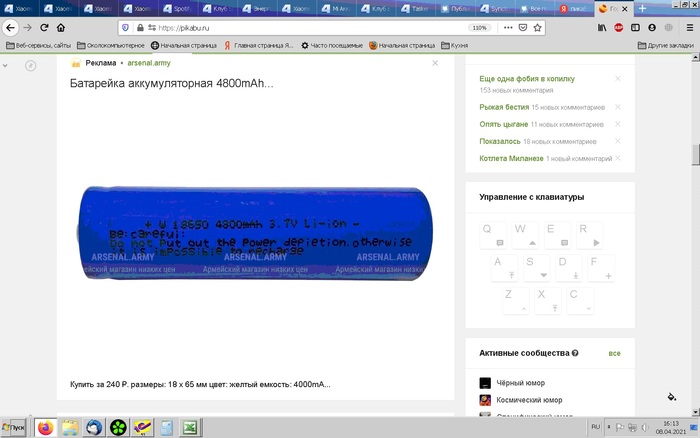
Task: Open Опять цыгане post
Action: coord(504,124)
